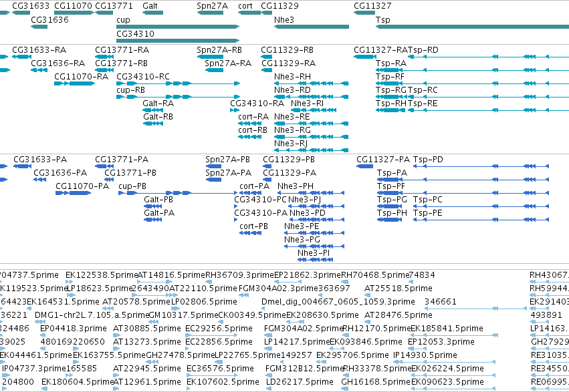Select protein label Nhe3-PG
This screenshot has height=392, width=569.
[302, 240]
